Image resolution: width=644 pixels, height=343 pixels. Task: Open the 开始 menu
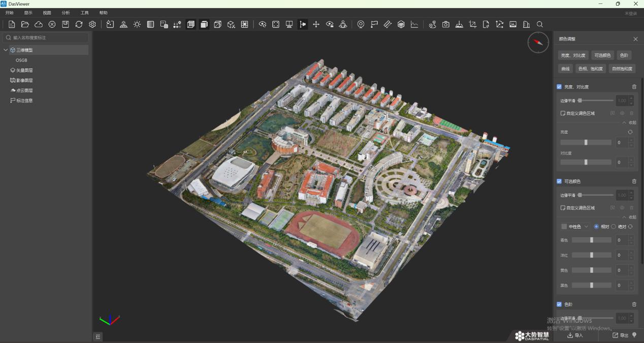[x=9, y=13]
